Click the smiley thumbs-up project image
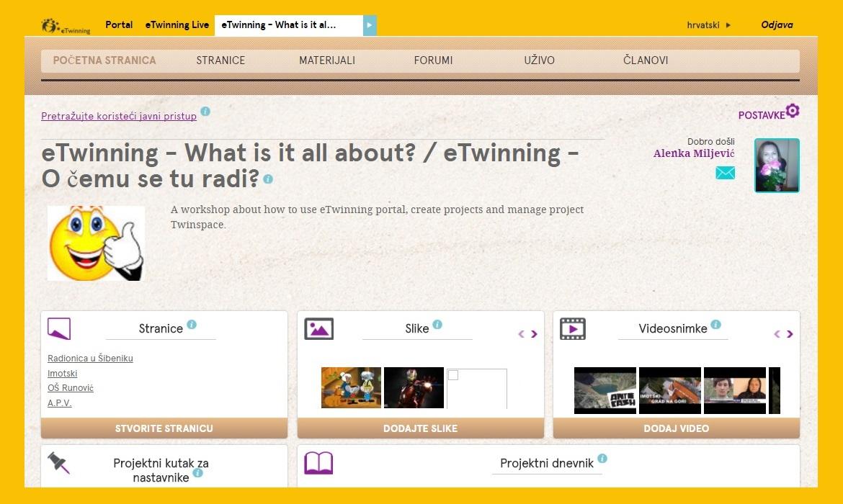This screenshot has width=843, height=504. click(97, 243)
